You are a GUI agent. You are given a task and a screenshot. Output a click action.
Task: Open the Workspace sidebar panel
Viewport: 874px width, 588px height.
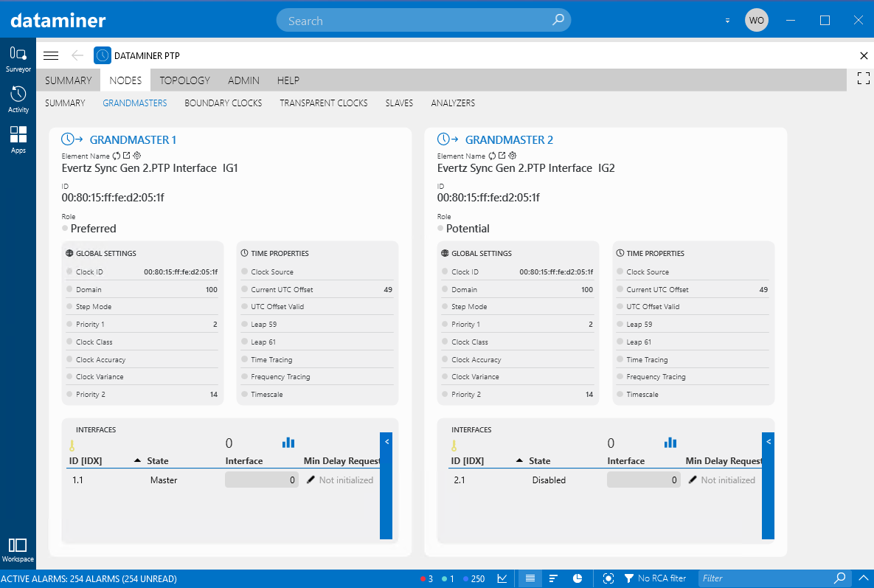pos(18,550)
